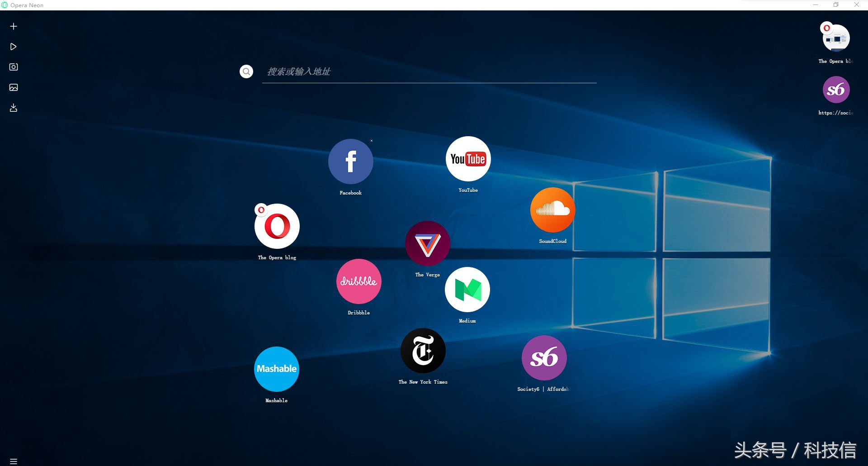This screenshot has height=466, width=868.
Task: Minimize the Opera Neon window
Action: [816, 5]
